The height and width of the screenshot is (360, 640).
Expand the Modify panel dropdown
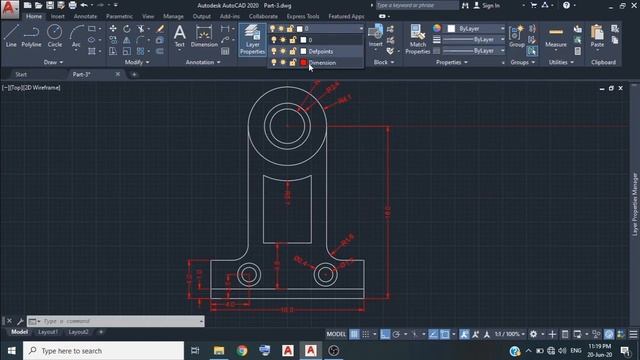pos(137,62)
